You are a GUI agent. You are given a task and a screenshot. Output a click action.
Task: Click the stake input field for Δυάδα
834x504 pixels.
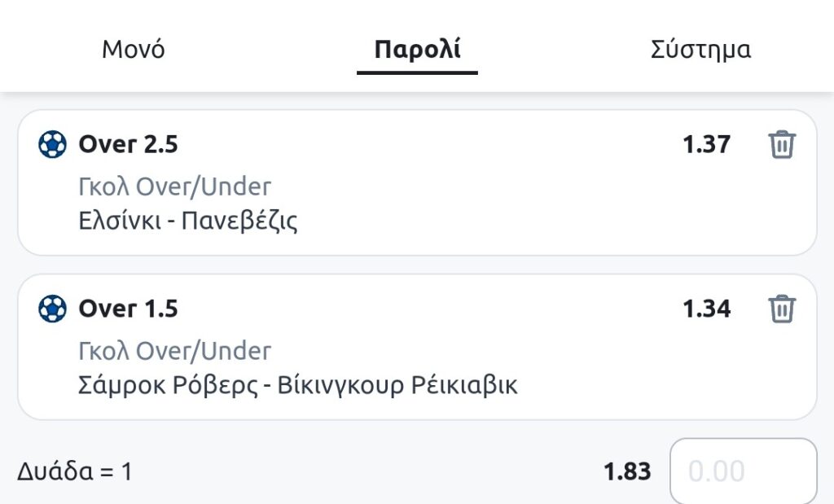(743, 471)
